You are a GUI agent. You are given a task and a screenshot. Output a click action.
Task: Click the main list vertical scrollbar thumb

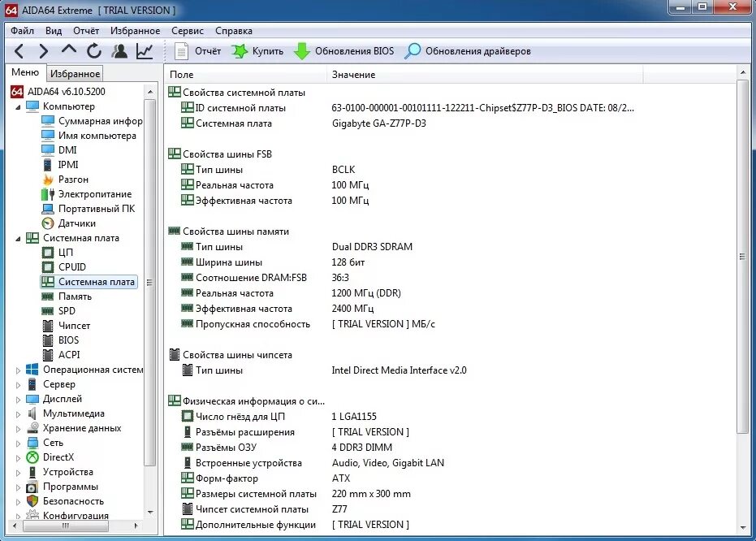tap(742, 257)
